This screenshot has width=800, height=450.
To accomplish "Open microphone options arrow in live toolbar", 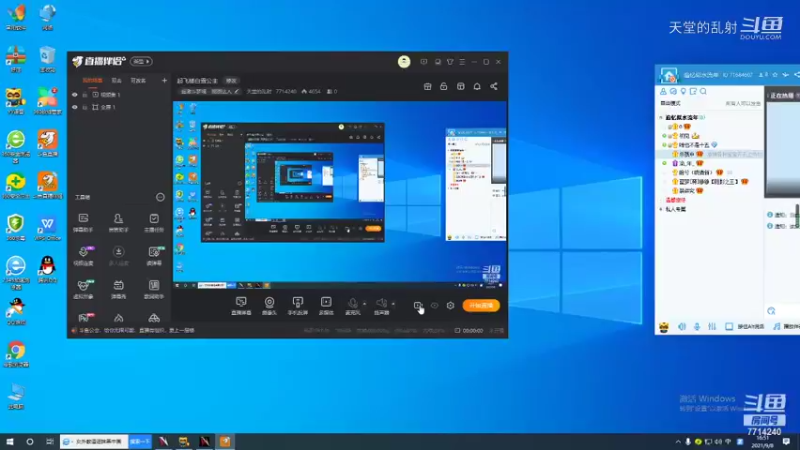I will [364, 304].
